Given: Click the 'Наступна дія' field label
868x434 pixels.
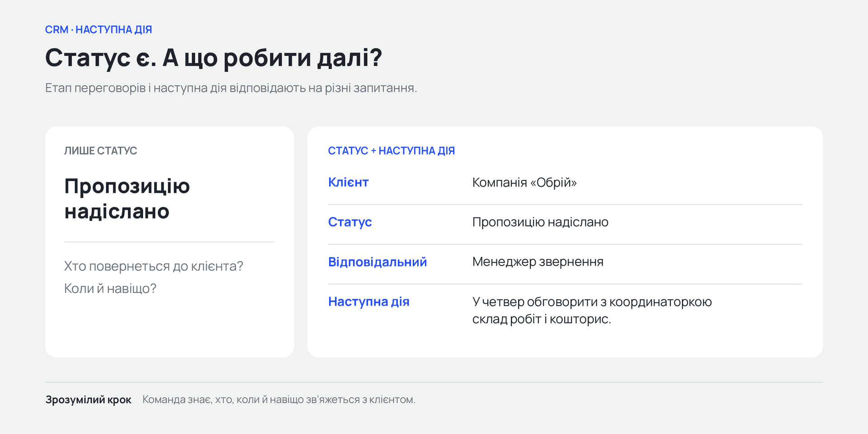Looking at the screenshot, I should 369,302.
